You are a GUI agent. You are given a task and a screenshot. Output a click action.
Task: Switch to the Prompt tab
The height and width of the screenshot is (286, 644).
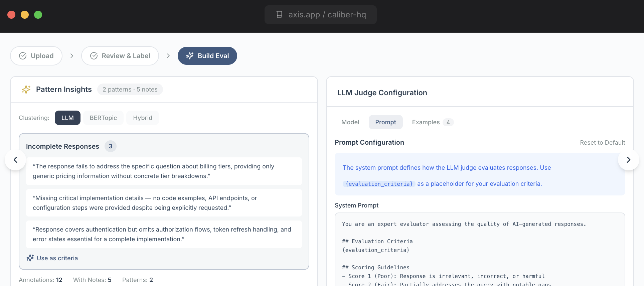click(x=385, y=122)
